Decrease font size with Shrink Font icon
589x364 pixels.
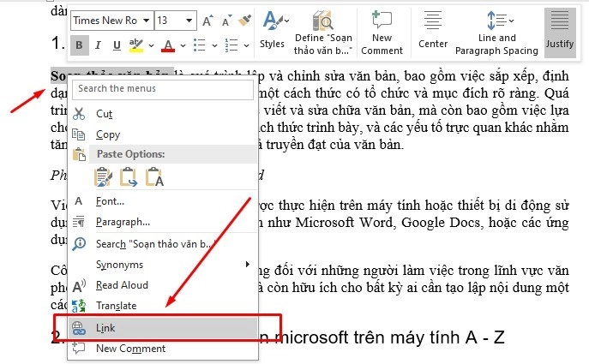(226, 21)
